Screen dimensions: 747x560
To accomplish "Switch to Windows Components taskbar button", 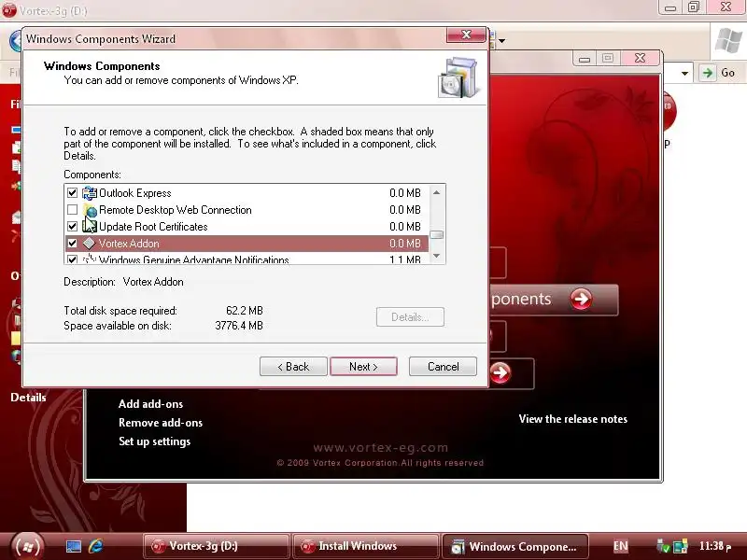I will coord(515,546).
